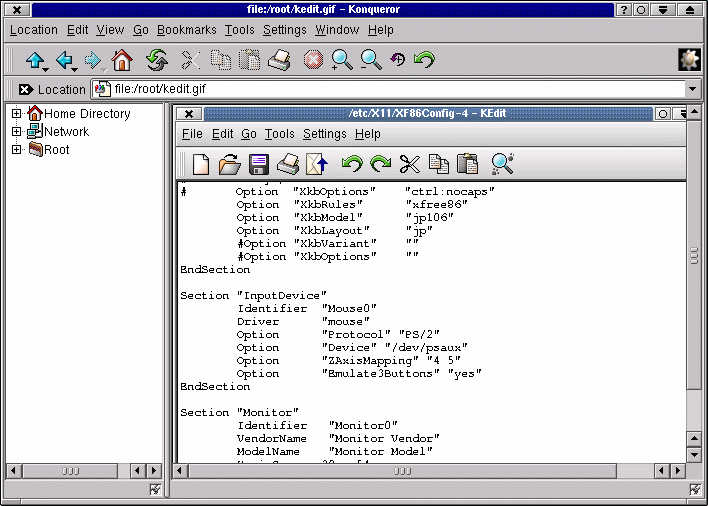
Task: Click the green rotate arrow icon
Action: pos(424,59)
